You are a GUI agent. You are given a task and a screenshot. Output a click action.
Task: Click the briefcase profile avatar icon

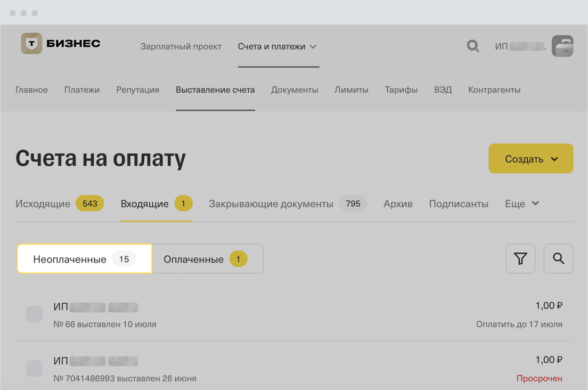coord(562,46)
